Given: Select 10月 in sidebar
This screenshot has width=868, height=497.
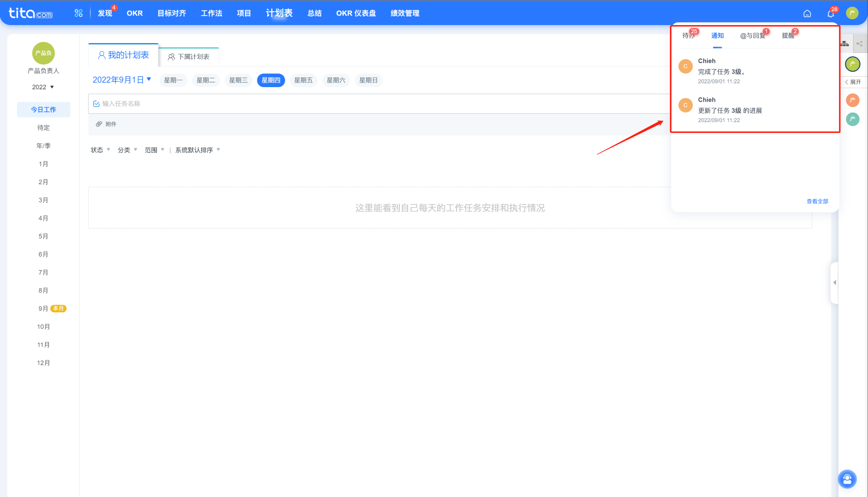Looking at the screenshot, I should pos(43,327).
